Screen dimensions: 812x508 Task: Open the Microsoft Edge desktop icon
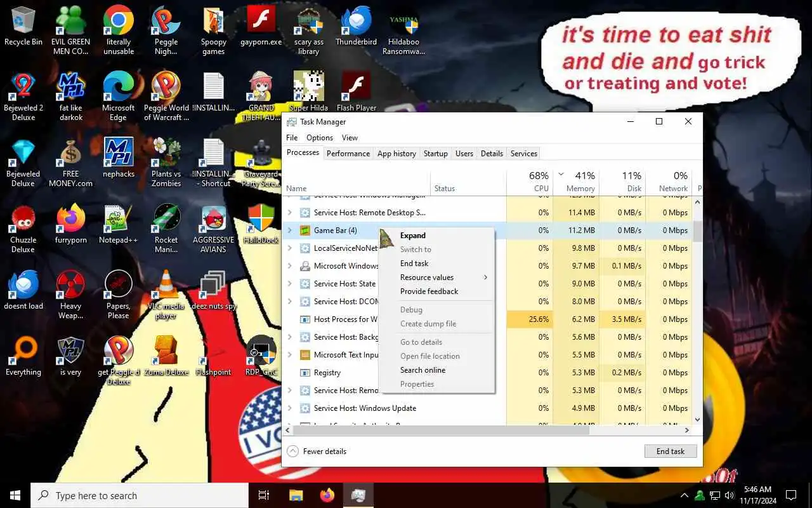tap(118, 97)
